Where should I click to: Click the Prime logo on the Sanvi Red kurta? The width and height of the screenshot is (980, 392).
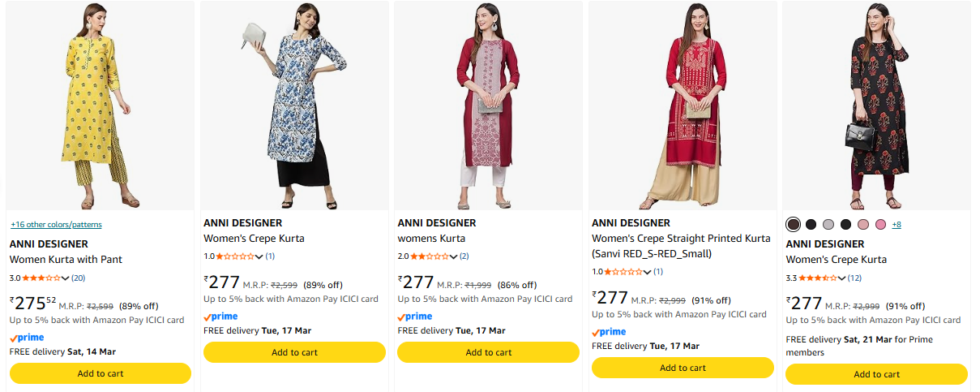[x=609, y=331]
